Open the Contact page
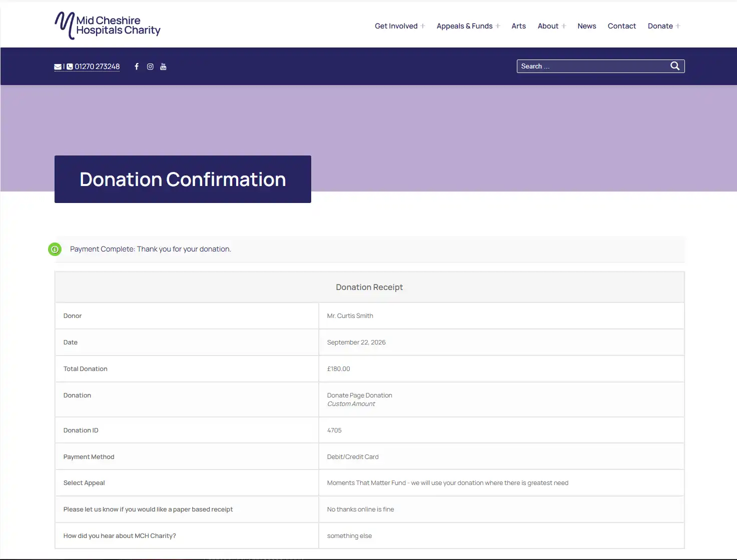The height and width of the screenshot is (560, 737). 622,26
